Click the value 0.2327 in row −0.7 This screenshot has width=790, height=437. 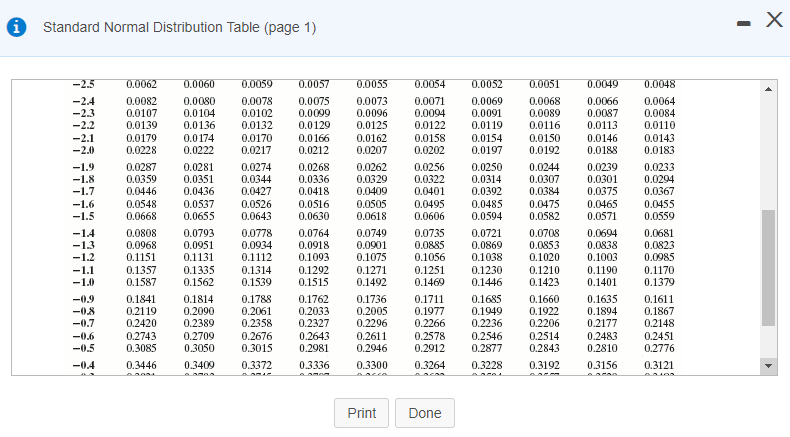314,324
